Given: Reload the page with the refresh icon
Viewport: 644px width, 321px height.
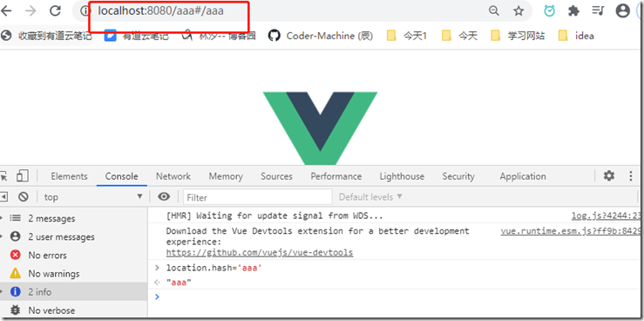Looking at the screenshot, I should (x=55, y=11).
